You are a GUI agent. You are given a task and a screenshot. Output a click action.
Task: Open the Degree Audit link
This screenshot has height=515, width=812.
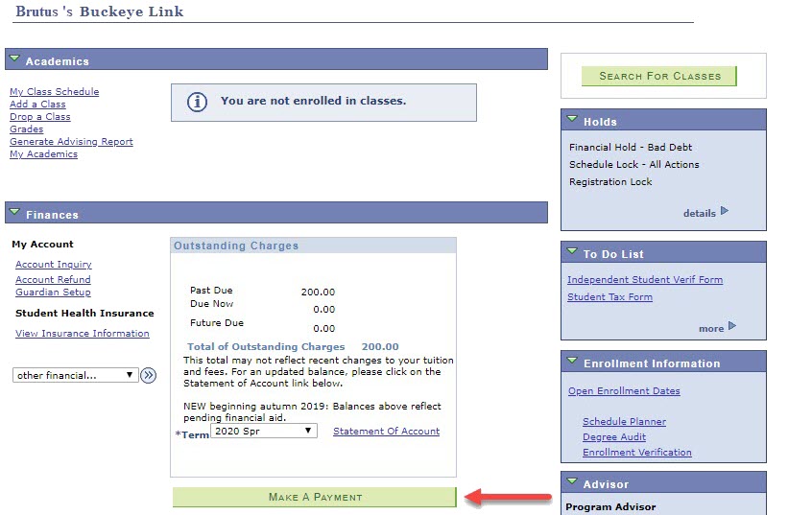[614, 437]
